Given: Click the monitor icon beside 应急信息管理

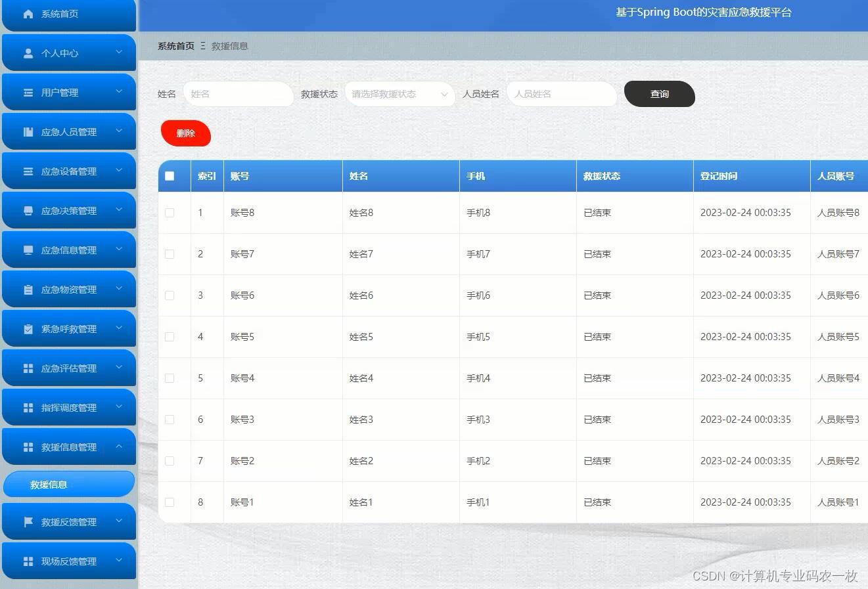Looking at the screenshot, I should pyautogui.click(x=28, y=250).
